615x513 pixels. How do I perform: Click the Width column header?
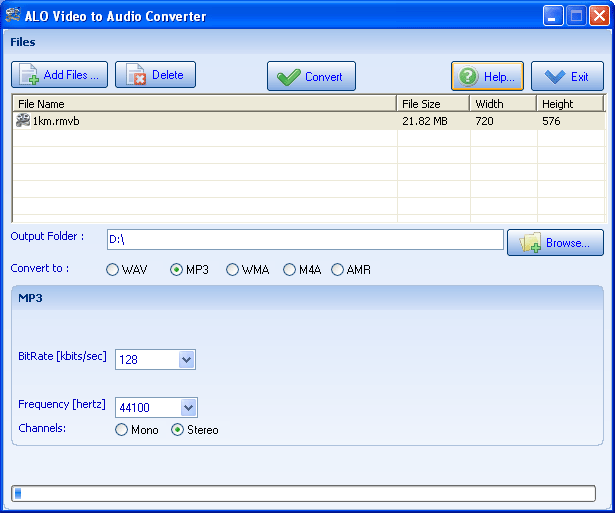coord(503,104)
